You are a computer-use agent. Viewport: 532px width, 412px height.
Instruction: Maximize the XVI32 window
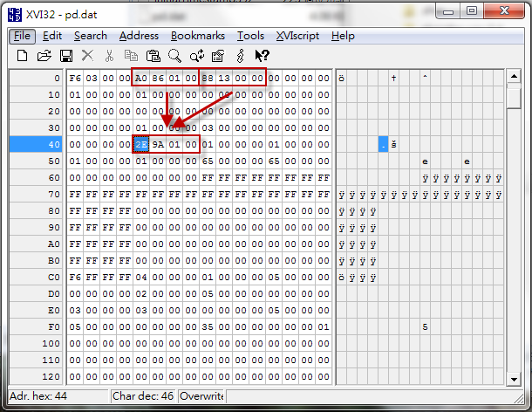coord(472,11)
